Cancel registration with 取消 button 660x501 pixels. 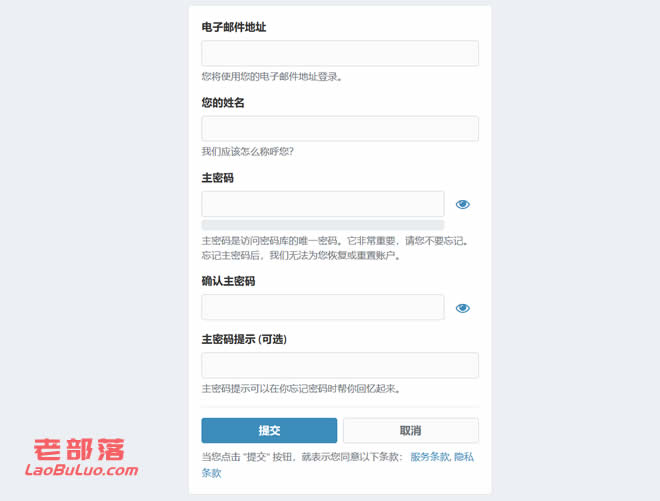[x=410, y=430]
